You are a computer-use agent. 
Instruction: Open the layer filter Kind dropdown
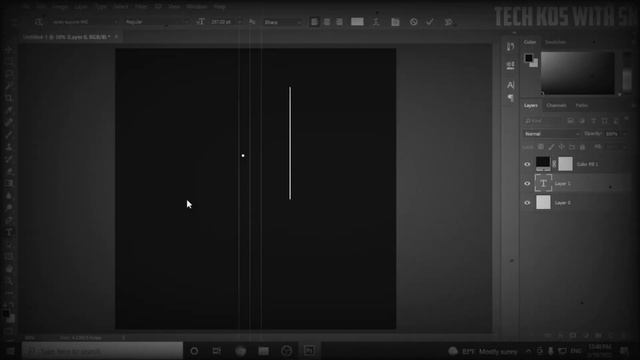(542, 121)
